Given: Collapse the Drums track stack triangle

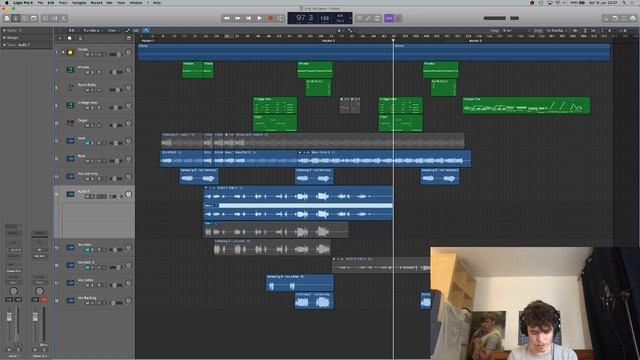Looking at the screenshot, I should (x=63, y=52).
